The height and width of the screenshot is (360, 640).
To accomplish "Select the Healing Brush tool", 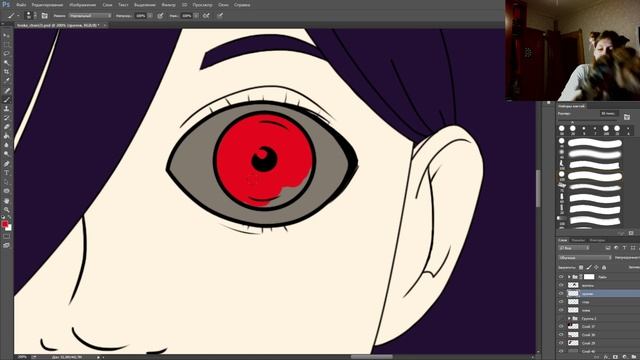I will (7, 91).
